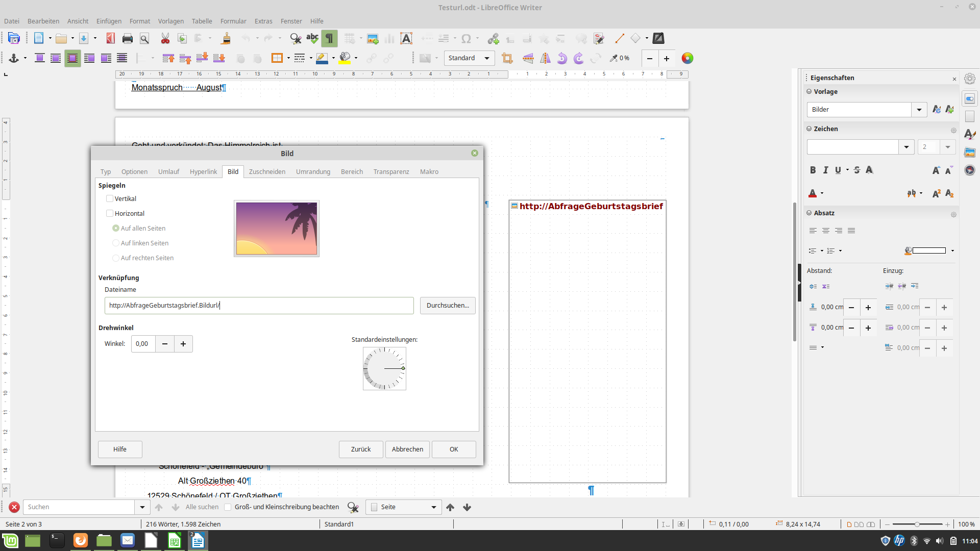Click the sunset preview image thumbnail
Screen dimensions: 980x551
point(277,229)
